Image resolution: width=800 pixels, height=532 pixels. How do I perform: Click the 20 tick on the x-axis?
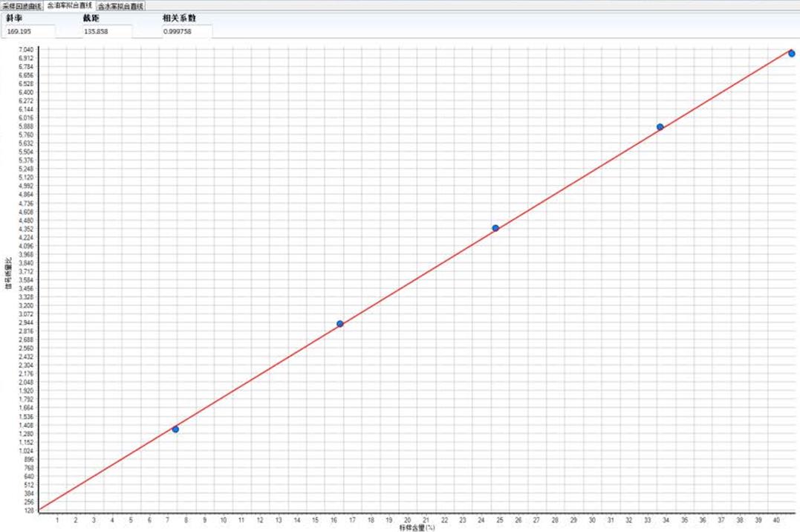click(x=407, y=520)
